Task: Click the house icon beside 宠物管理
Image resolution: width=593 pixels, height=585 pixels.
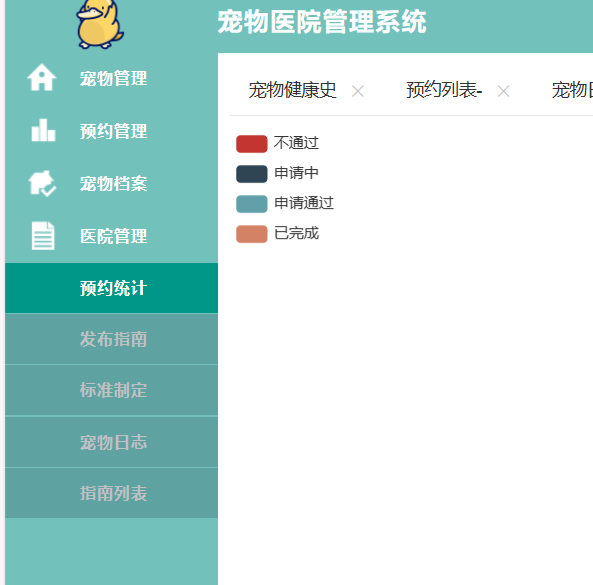Action: click(42, 78)
